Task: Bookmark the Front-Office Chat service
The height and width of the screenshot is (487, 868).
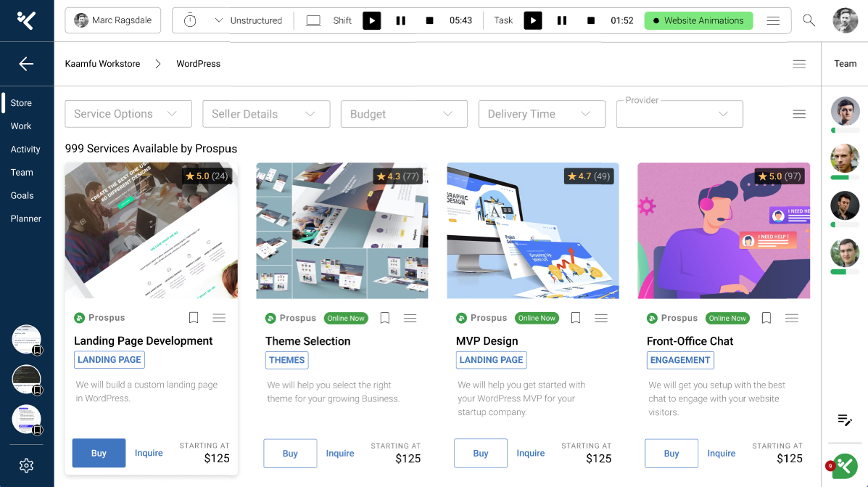Action: pos(766,317)
